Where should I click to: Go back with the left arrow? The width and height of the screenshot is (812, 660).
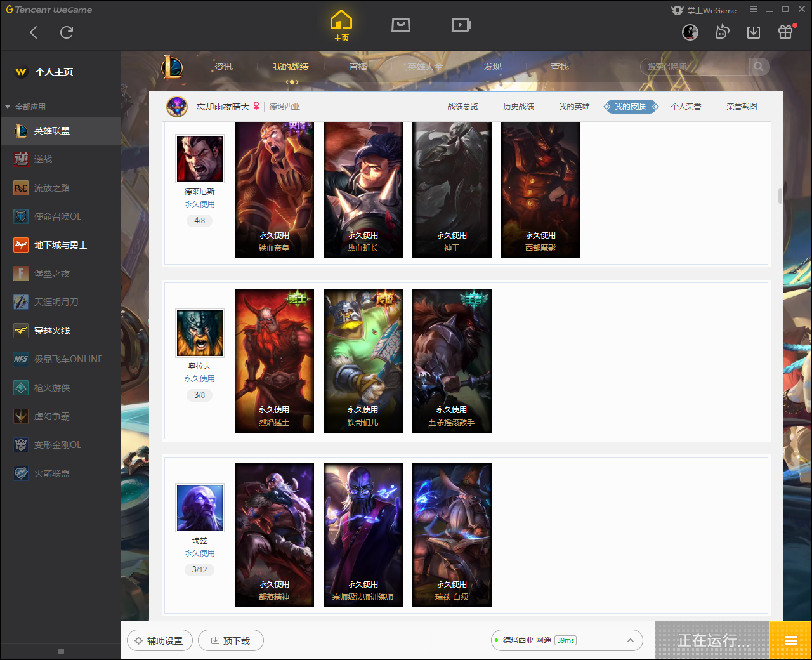tap(34, 32)
